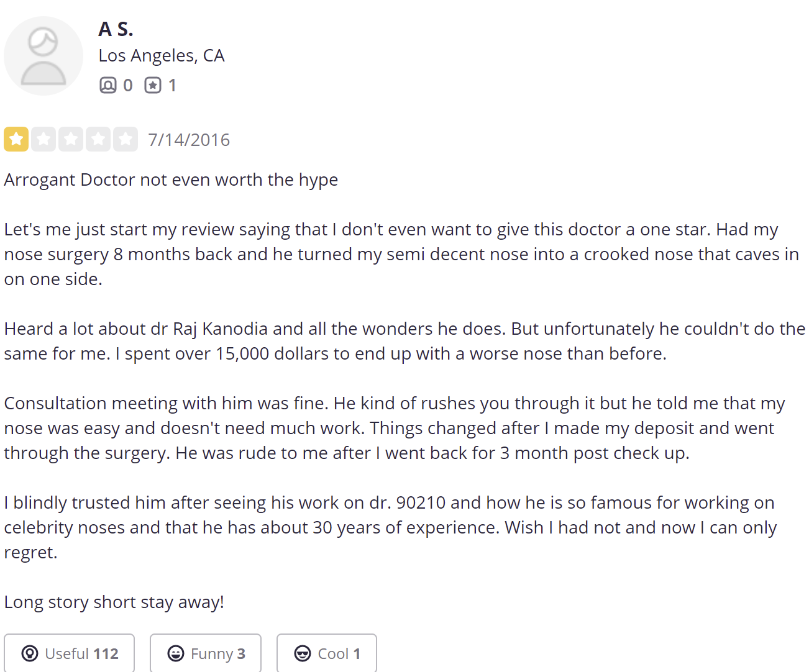Click the filled gold first rating star
Image resolution: width=809 pixels, height=672 pixels.
16,139
